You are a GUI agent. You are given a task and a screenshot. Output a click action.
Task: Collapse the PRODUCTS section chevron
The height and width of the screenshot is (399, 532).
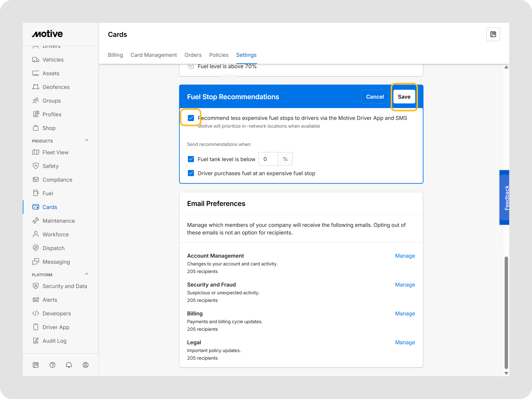pyautogui.click(x=87, y=140)
